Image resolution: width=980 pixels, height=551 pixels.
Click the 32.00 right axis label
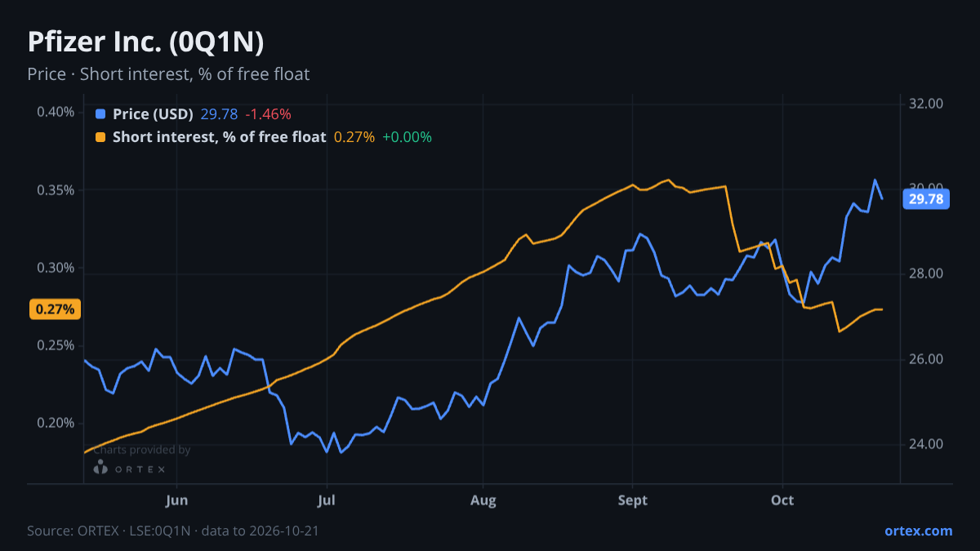pyautogui.click(x=926, y=104)
